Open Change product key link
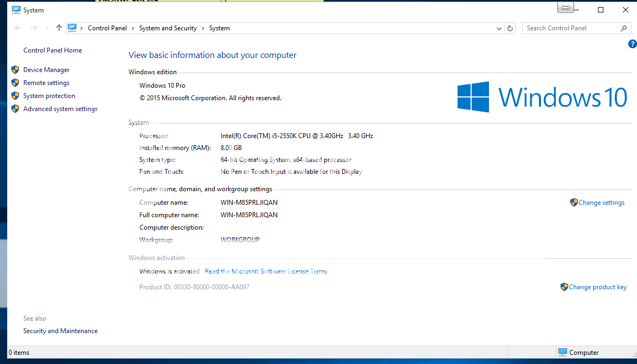The width and height of the screenshot is (637, 364). click(597, 287)
